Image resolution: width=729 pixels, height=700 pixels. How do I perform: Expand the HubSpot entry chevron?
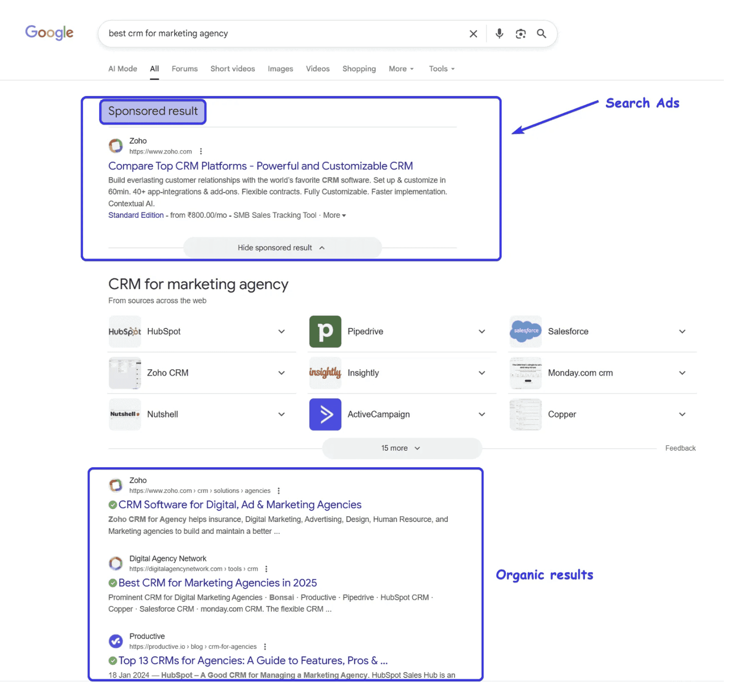point(281,332)
